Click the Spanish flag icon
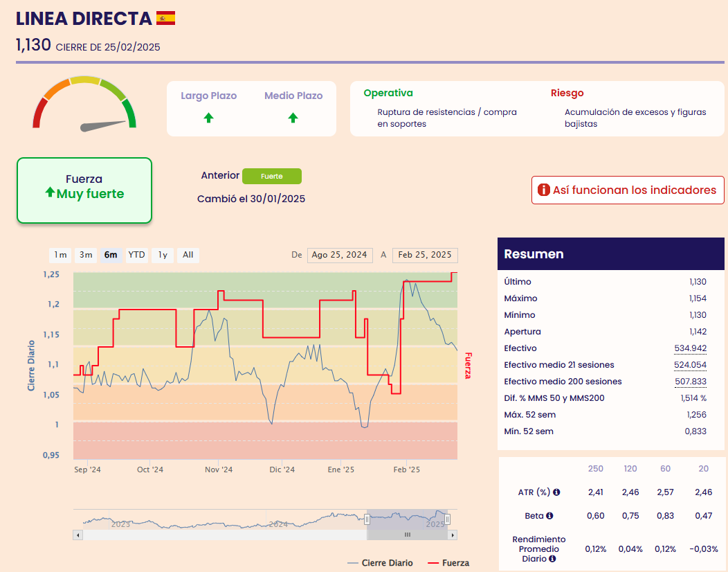 click(166, 18)
